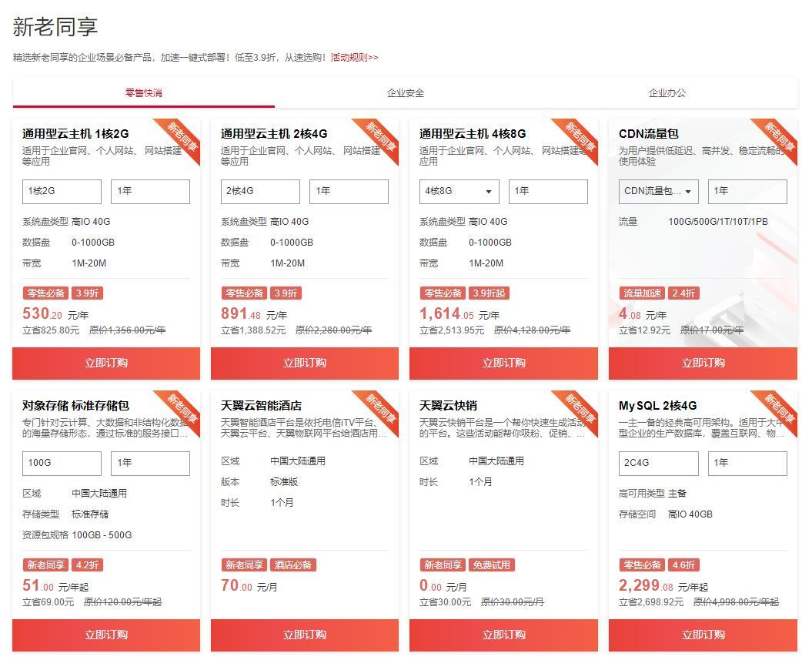Click the 免费试用 tag
This screenshot has height=660, width=812.
pos(492,565)
